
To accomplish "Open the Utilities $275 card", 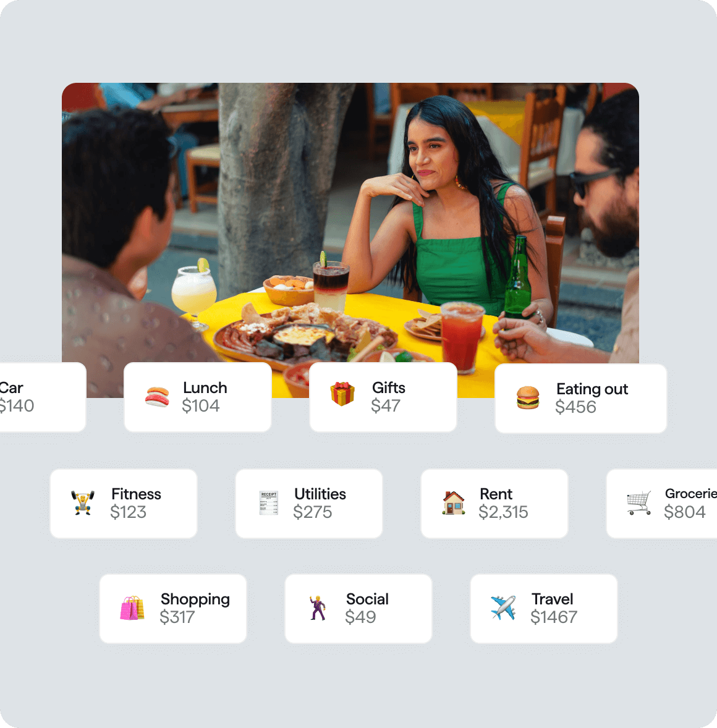I will click(x=309, y=504).
